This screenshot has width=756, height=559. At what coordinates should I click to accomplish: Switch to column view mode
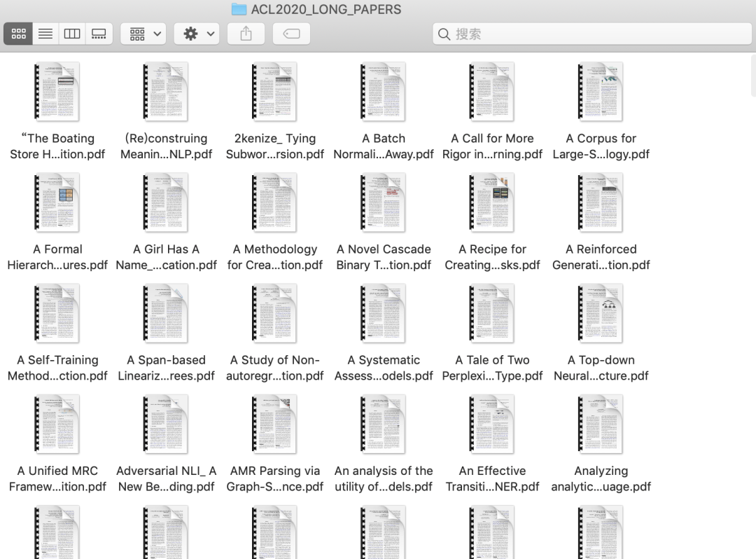[72, 34]
